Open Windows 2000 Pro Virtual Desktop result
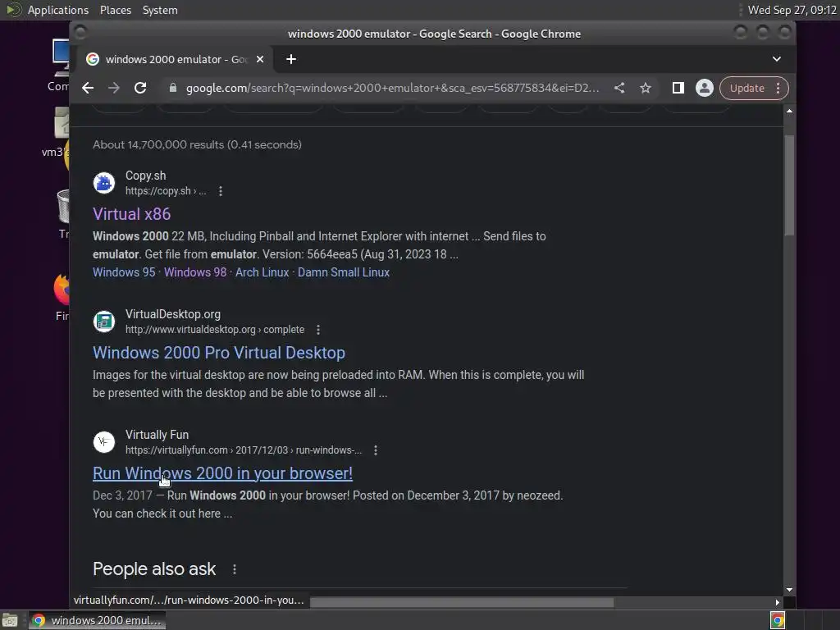840x630 pixels. (x=219, y=353)
